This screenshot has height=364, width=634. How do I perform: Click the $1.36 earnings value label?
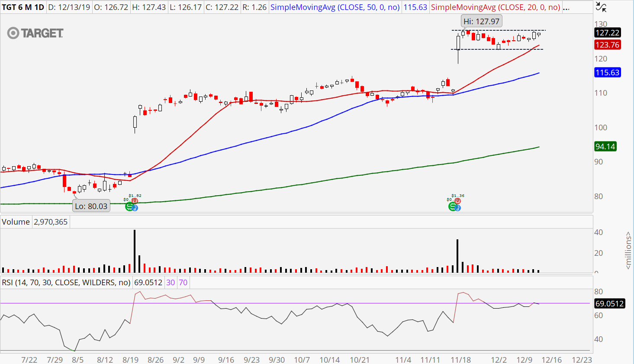tap(458, 196)
